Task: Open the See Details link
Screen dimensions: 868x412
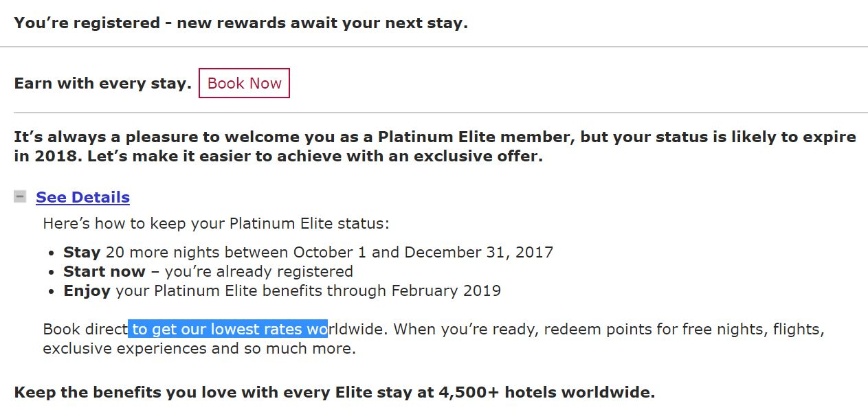Action: 82,197
